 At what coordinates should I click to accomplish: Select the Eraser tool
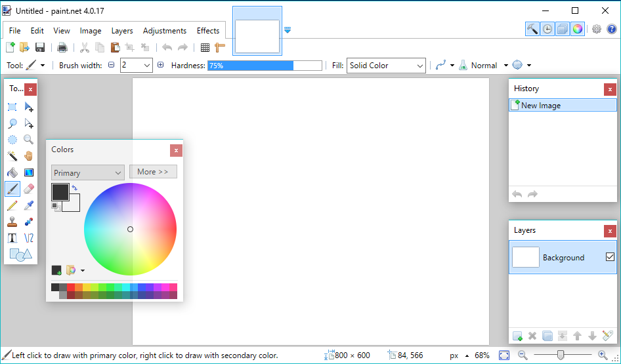(28, 189)
